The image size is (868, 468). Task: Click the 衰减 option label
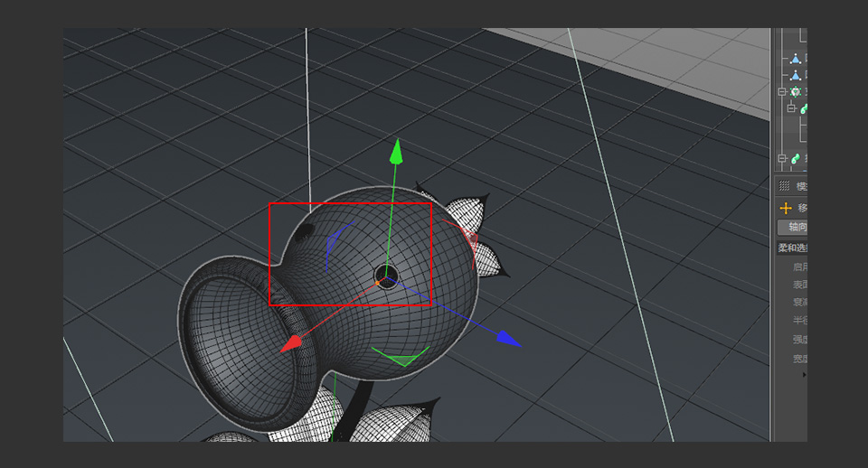[x=800, y=302]
